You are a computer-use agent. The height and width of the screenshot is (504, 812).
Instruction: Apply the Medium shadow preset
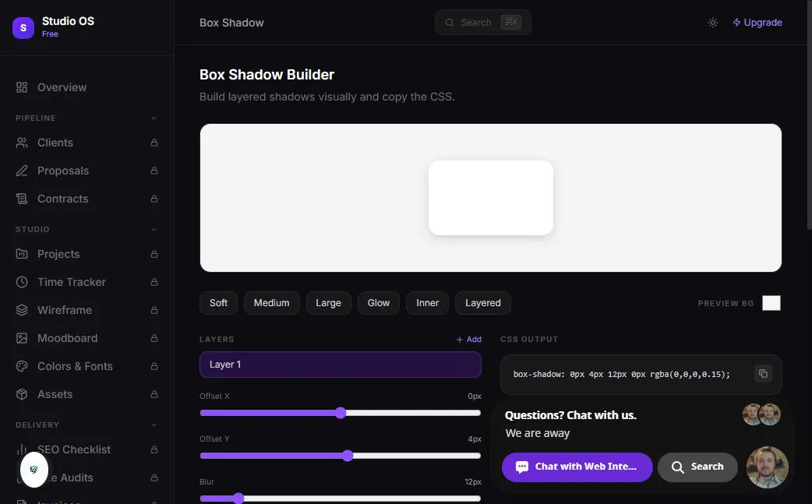point(272,303)
